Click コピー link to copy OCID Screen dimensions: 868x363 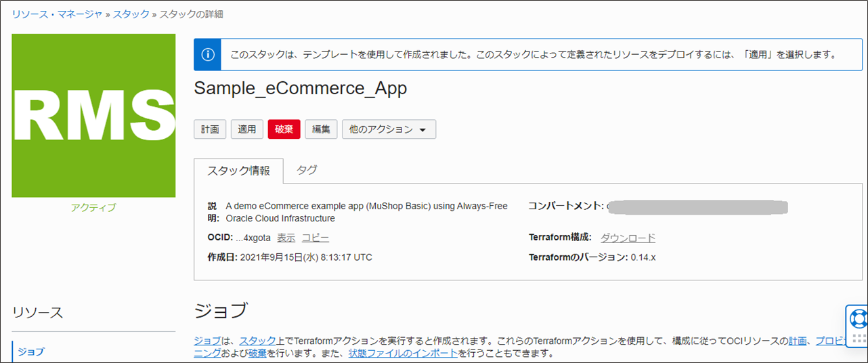click(316, 238)
